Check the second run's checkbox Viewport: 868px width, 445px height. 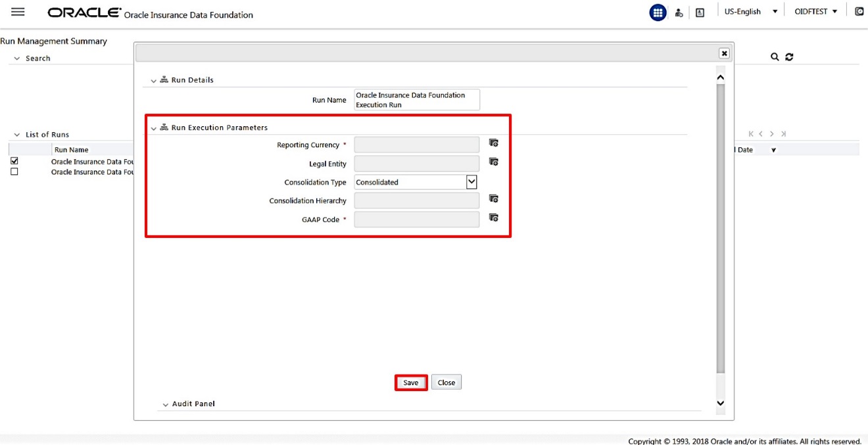point(14,172)
